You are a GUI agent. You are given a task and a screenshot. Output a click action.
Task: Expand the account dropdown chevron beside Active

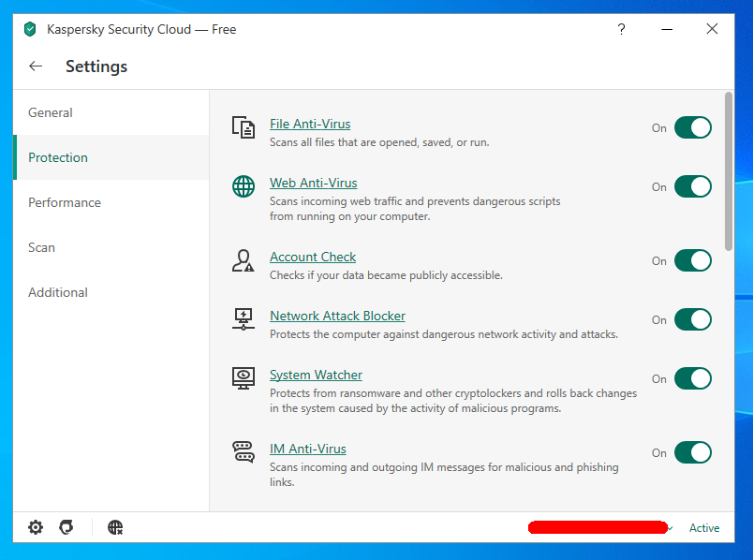[x=671, y=528]
